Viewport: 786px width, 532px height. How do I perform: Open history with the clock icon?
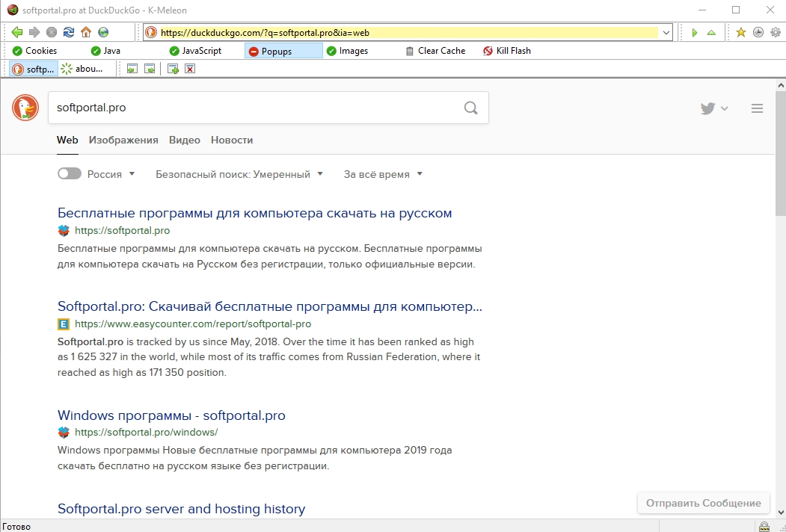pos(758,32)
